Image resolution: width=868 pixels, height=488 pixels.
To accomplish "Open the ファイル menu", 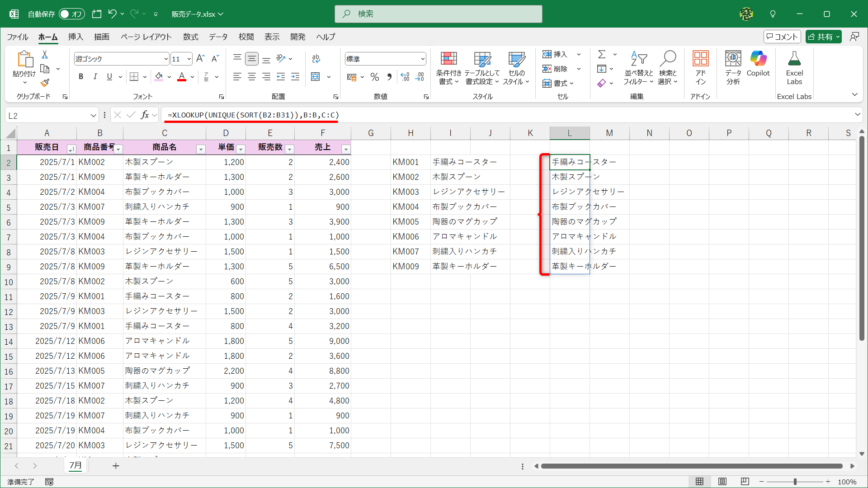I will [17, 37].
